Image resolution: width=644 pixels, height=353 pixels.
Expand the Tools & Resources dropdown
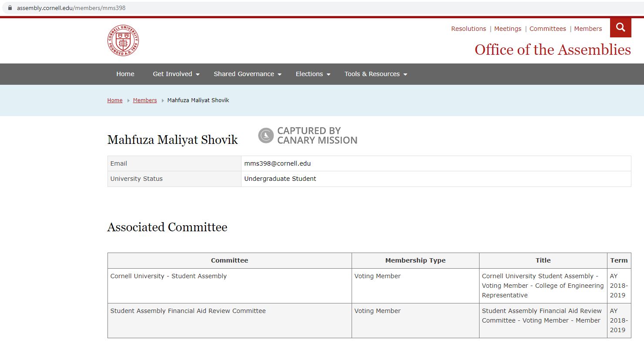376,74
